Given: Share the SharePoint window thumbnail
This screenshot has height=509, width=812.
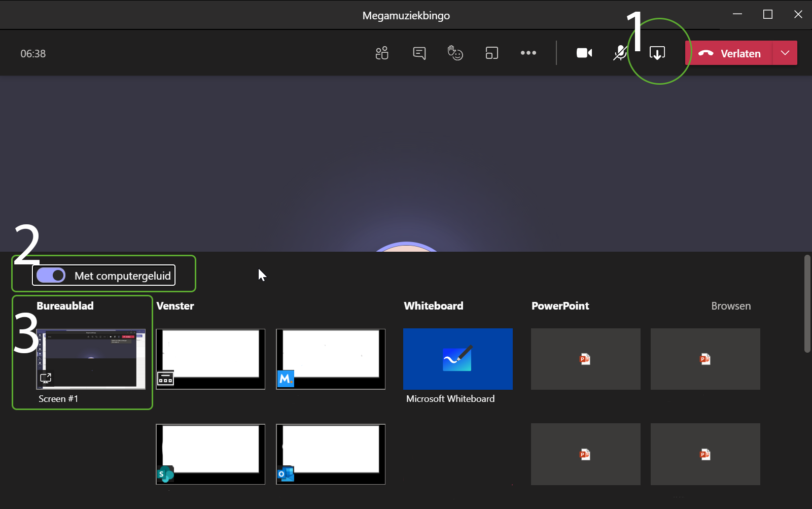Looking at the screenshot, I should [x=210, y=454].
